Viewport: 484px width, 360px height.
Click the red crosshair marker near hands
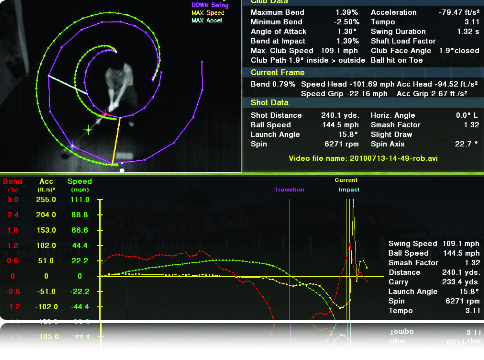(106, 113)
